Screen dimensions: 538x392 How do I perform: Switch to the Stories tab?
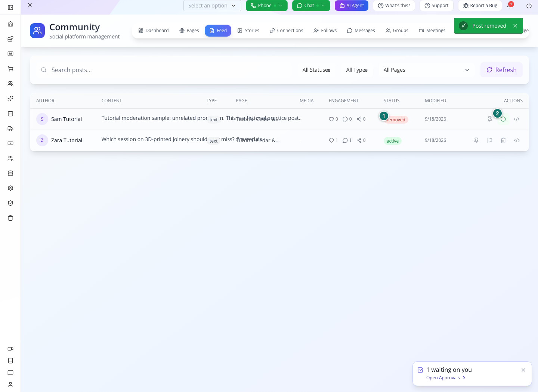click(248, 31)
